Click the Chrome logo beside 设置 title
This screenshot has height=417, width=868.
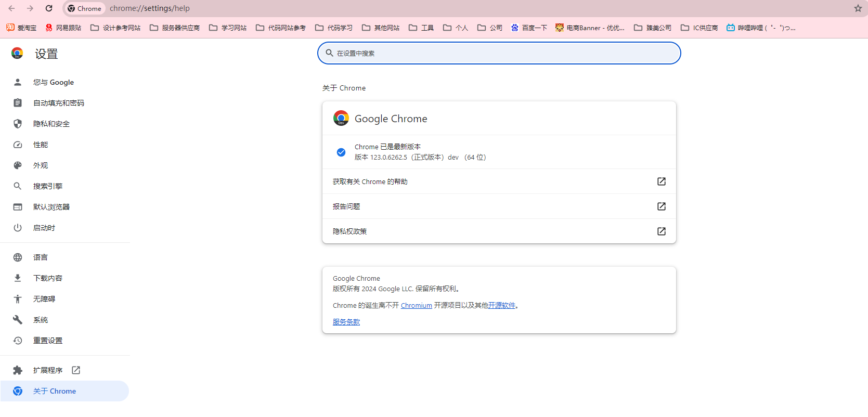(x=17, y=53)
